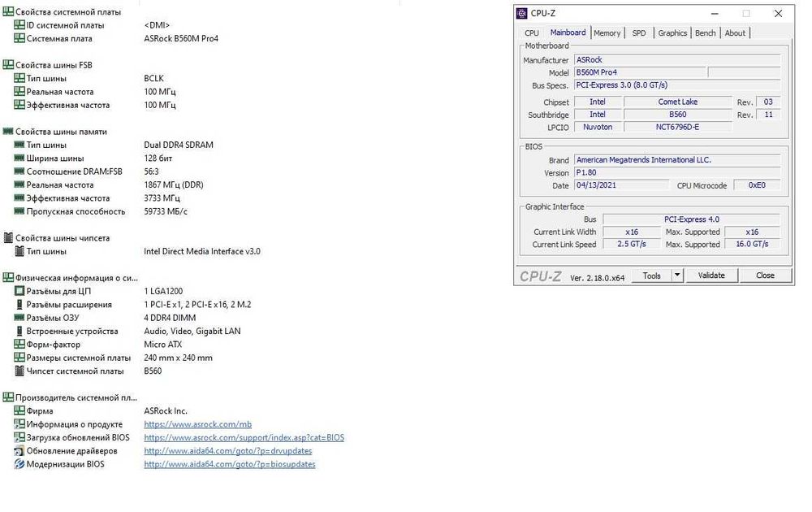The height and width of the screenshot is (512, 812).
Task: Click the icon beside 'Модернизации BIOS'
Action: click(x=19, y=464)
